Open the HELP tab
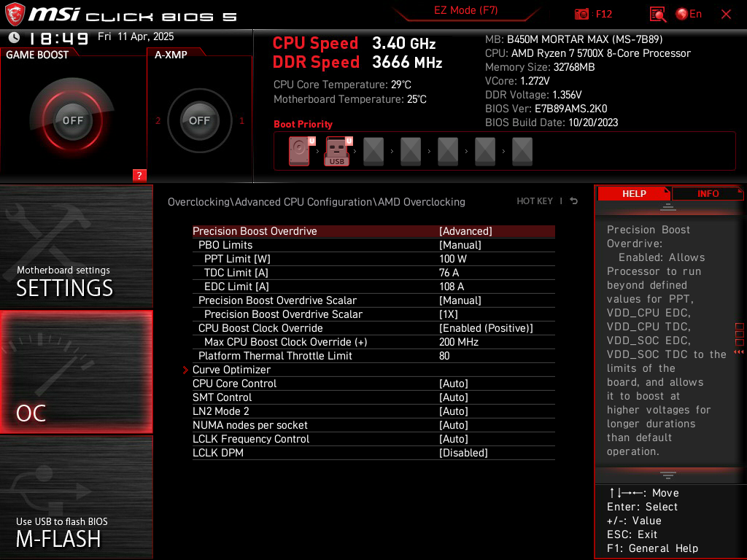This screenshot has width=747, height=560. pyautogui.click(x=634, y=193)
